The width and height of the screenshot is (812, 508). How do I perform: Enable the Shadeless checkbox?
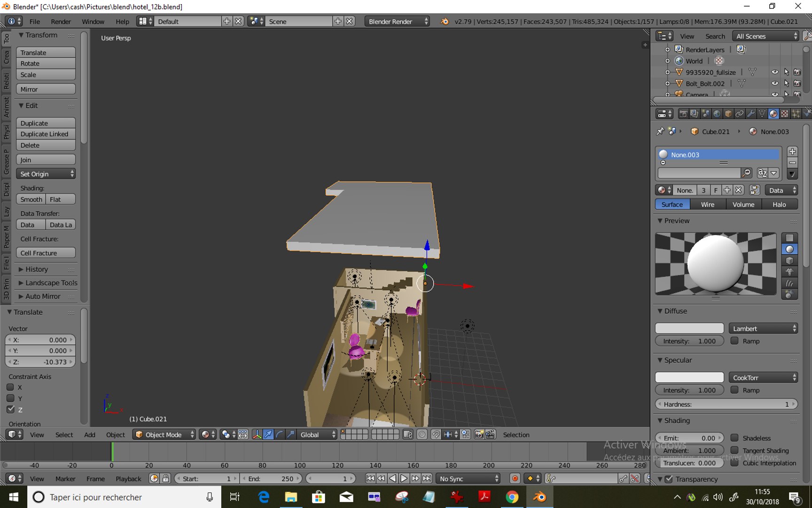[734, 438]
